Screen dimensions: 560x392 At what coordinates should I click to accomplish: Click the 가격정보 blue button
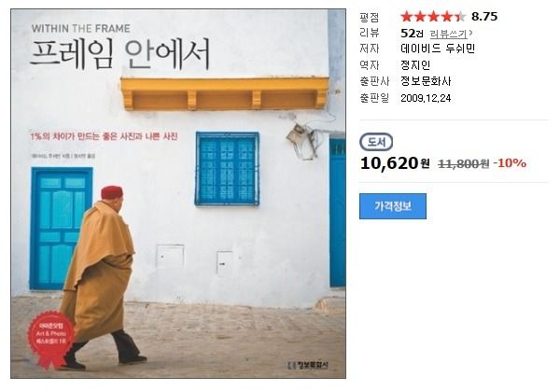(393, 206)
